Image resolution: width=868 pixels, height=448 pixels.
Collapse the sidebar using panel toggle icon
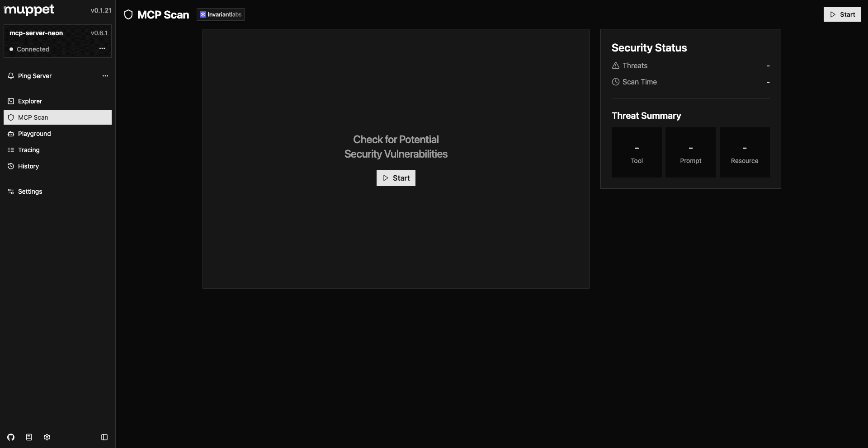104,437
